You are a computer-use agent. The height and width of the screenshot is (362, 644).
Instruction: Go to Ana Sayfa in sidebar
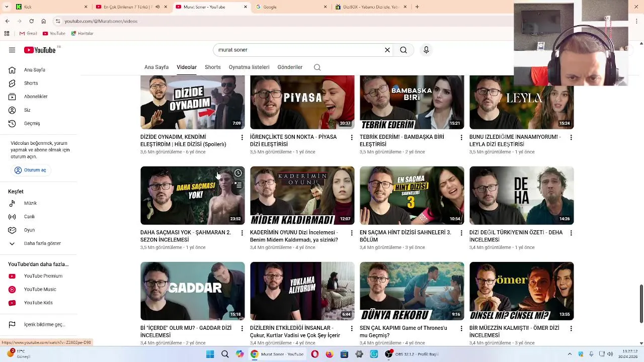[x=35, y=70]
